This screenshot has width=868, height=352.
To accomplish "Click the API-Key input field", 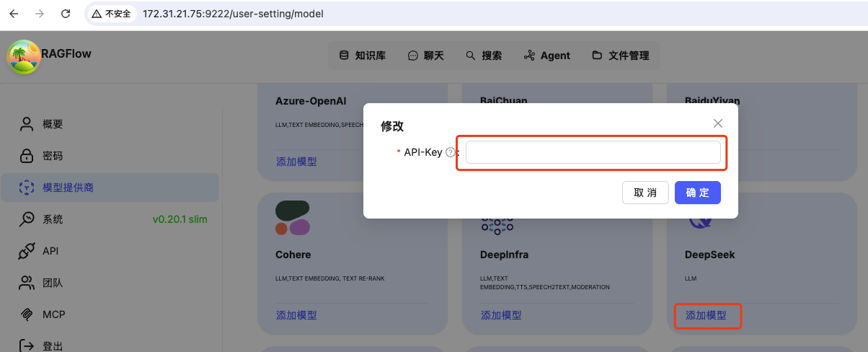I will coord(593,152).
